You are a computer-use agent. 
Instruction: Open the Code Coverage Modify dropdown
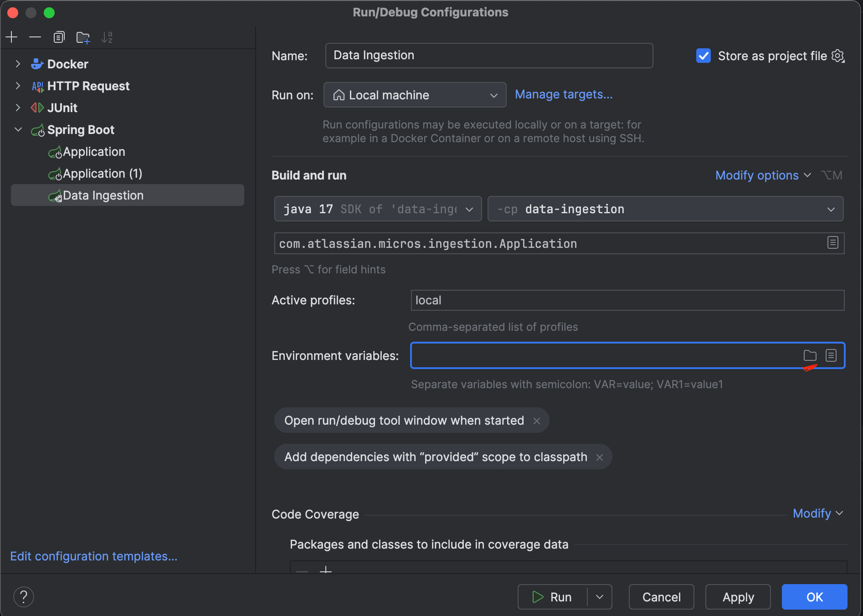(x=817, y=513)
